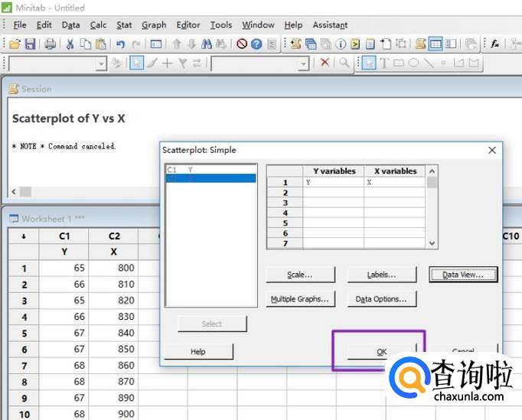Open the Edit menu
The width and height of the screenshot is (522, 420).
[x=44, y=25]
